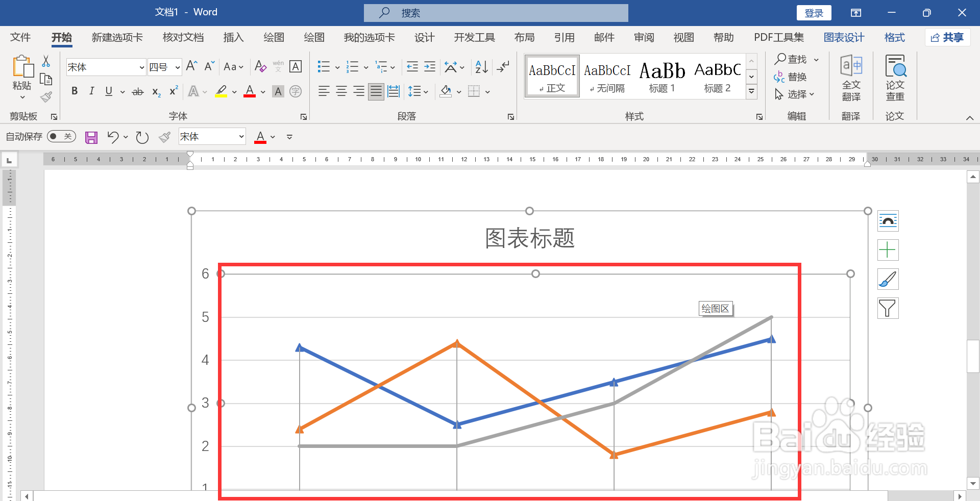Screen dimensions: 980x501
Task: Click the Paste clipboard icon
Action: (22, 67)
